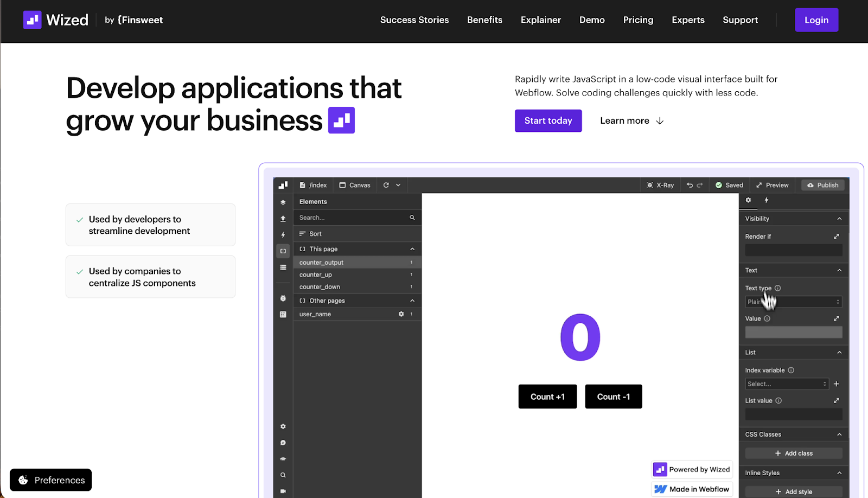868x498 pixels.
Task: Click the Wized logo in the editor toolbar
Action: pyautogui.click(x=283, y=185)
